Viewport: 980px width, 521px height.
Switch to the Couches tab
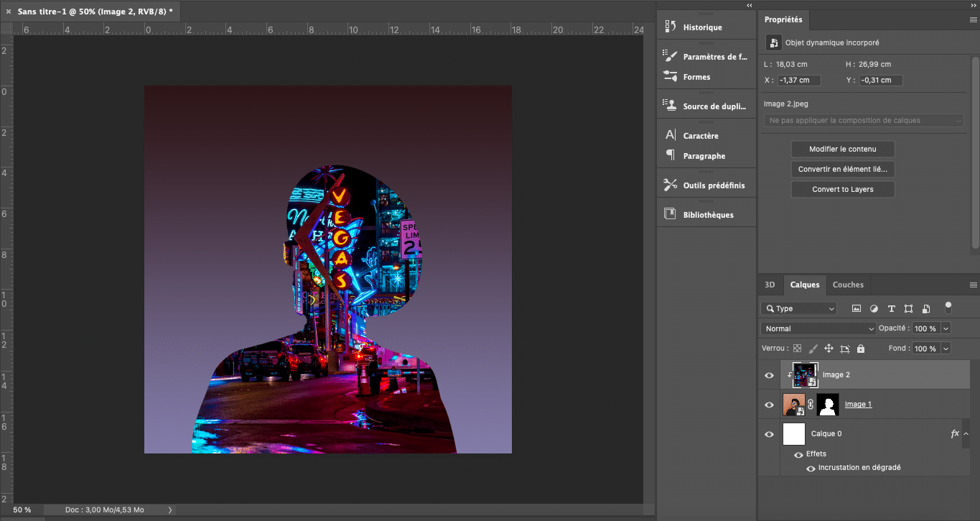pos(848,285)
